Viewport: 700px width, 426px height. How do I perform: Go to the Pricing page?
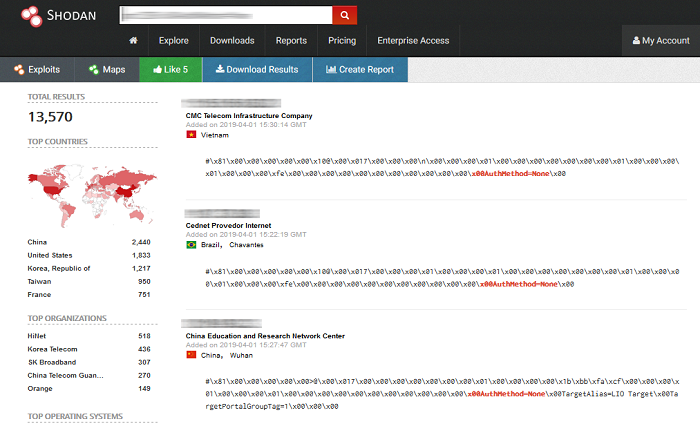point(342,41)
